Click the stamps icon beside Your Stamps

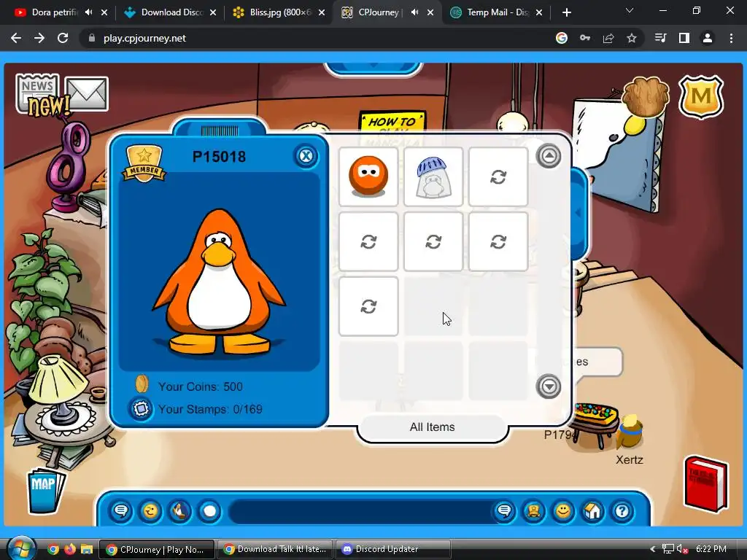click(141, 408)
